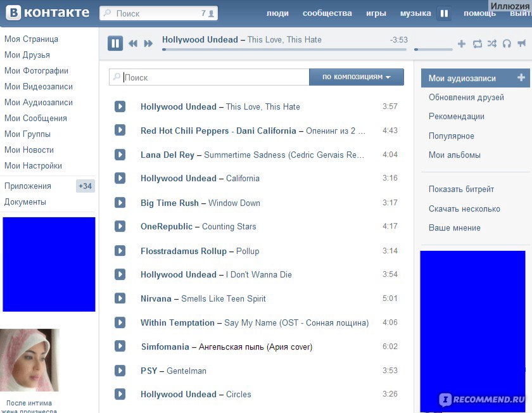Viewport: 532px width, 413px height.
Task: Select the Мои аудиозаписи tab
Action: [x=476, y=78]
